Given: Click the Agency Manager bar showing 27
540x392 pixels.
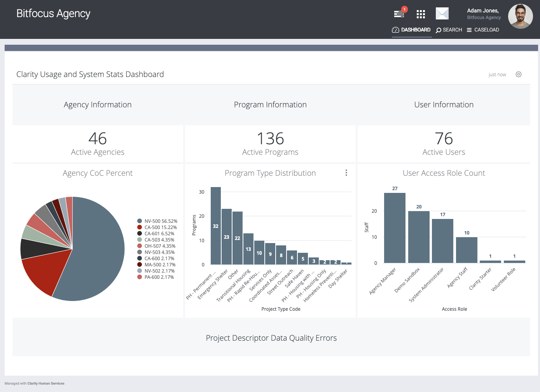Looking at the screenshot, I should click(x=395, y=228).
